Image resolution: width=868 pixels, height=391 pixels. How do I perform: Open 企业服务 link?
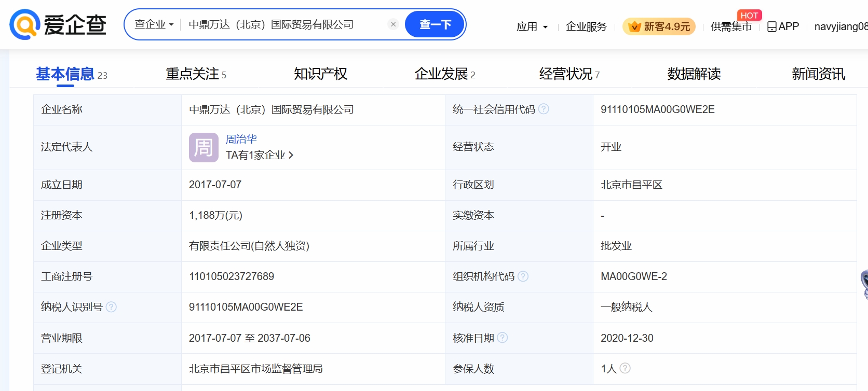[586, 26]
